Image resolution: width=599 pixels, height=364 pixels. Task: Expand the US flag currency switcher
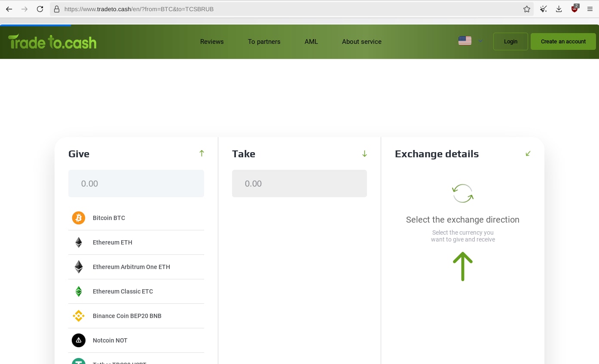pyautogui.click(x=465, y=40)
